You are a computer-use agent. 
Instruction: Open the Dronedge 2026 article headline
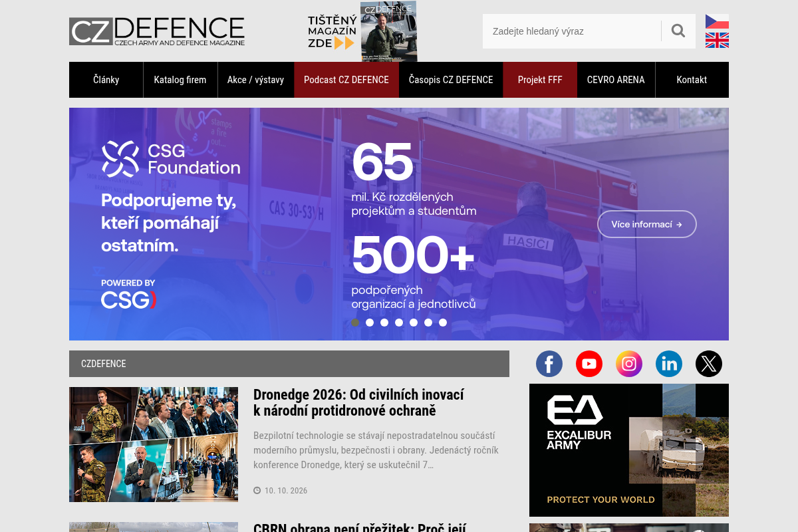358,402
